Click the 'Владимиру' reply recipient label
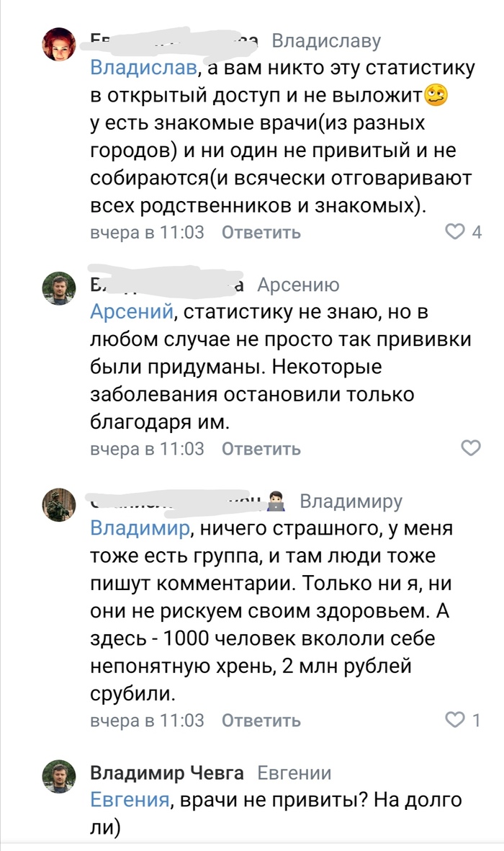Screen dimensions: 504x851 [x=351, y=502]
